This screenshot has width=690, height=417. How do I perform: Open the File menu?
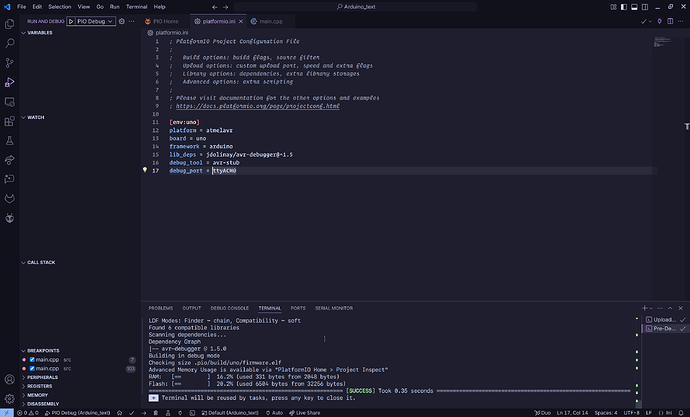(x=22, y=7)
